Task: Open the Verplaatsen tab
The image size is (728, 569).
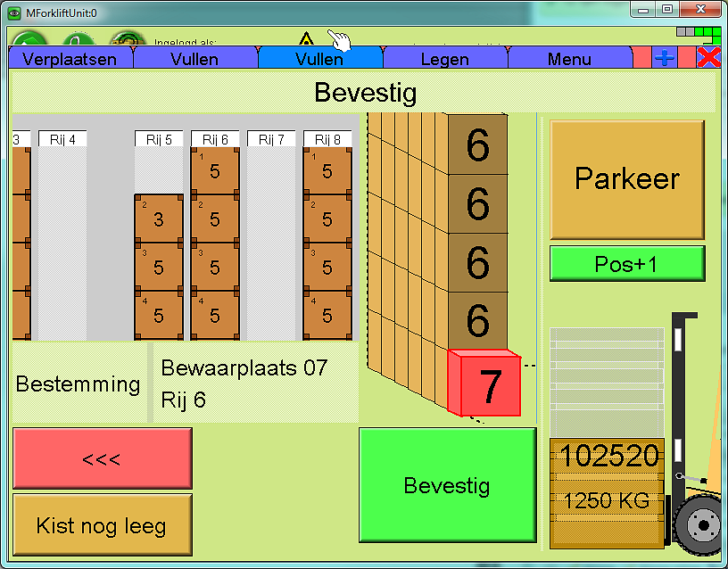Action: click(70, 60)
